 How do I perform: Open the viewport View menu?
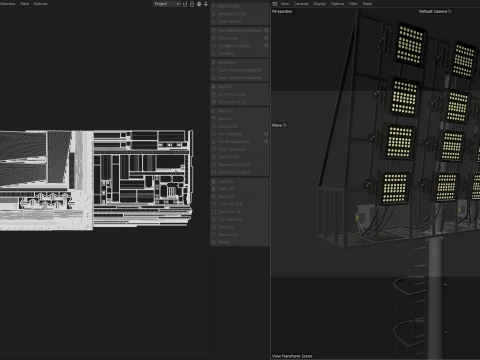tap(285, 4)
